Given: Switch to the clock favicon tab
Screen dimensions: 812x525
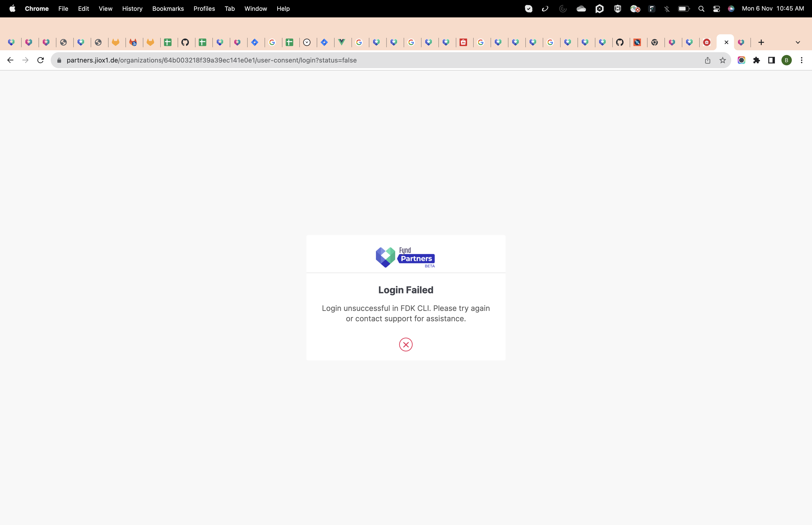Looking at the screenshot, I should tap(307, 42).
